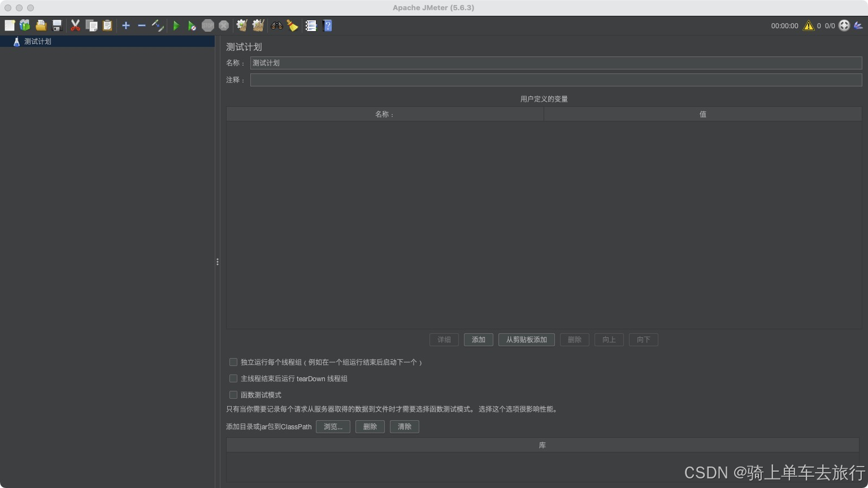Click the New test plan icon
The image size is (868, 488).
(x=10, y=25)
